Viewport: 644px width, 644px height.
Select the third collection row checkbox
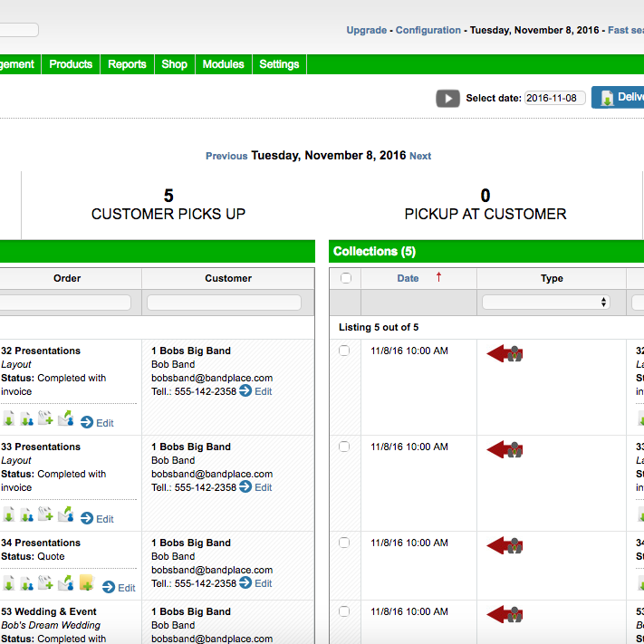point(344,543)
